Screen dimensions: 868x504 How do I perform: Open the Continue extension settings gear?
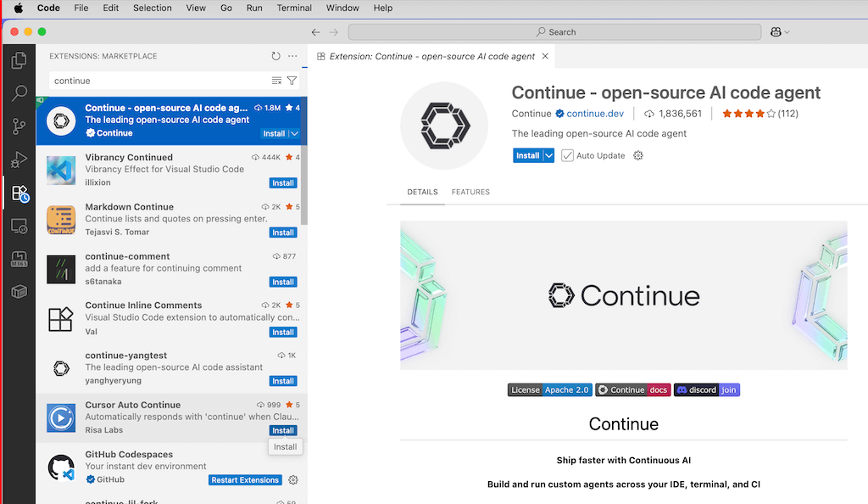pyautogui.click(x=638, y=156)
